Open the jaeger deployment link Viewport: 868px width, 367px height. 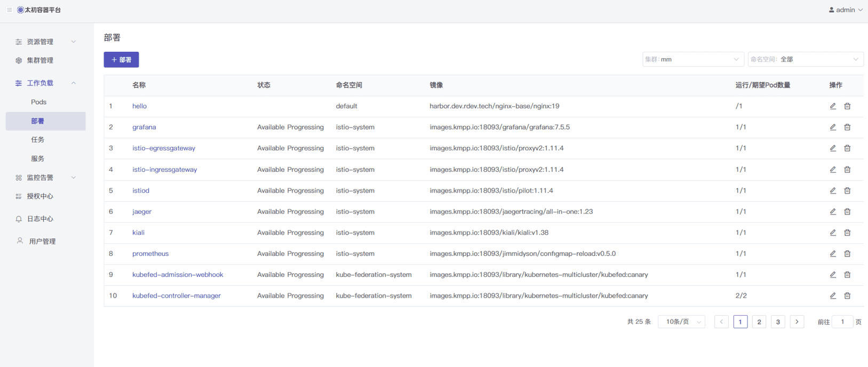tap(142, 212)
